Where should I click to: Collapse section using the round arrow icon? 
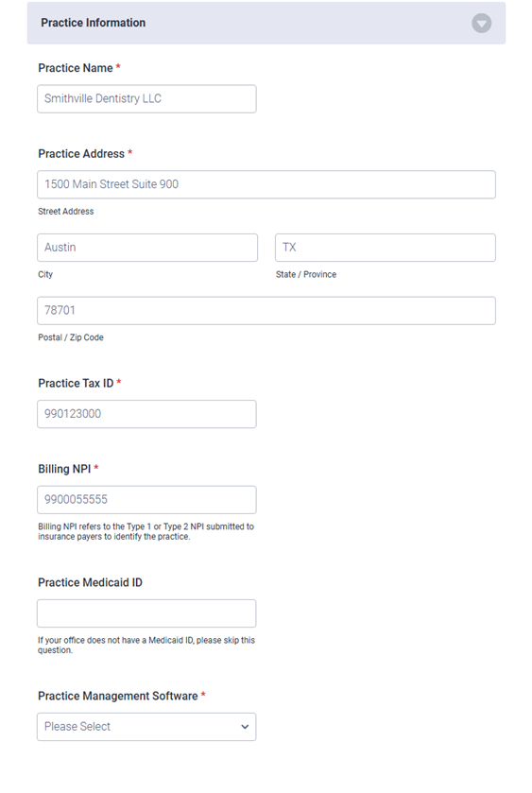click(x=481, y=24)
